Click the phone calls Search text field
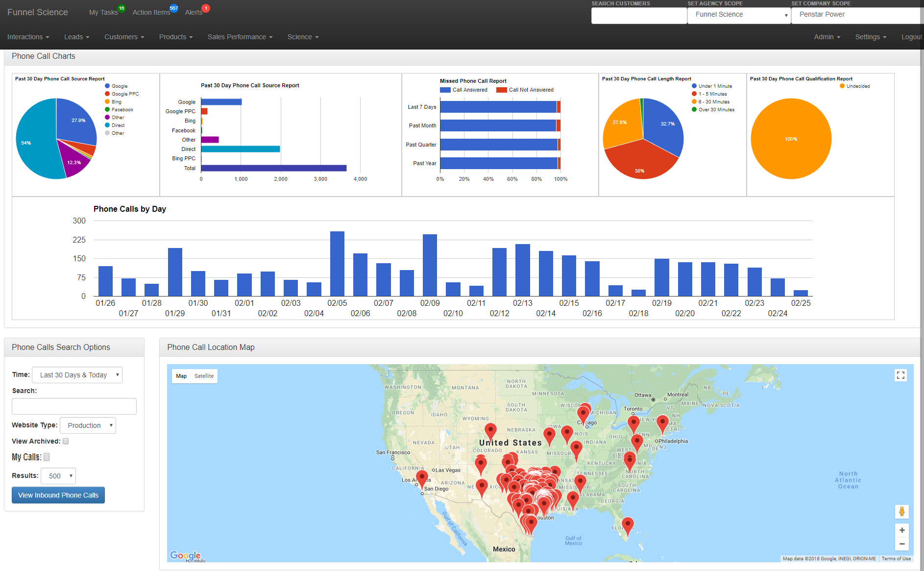Viewport: 924px width, 571px height. click(x=74, y=406)
